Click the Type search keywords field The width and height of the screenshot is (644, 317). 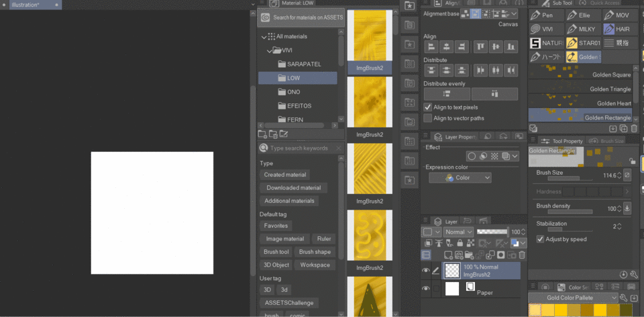coord(301,148)
